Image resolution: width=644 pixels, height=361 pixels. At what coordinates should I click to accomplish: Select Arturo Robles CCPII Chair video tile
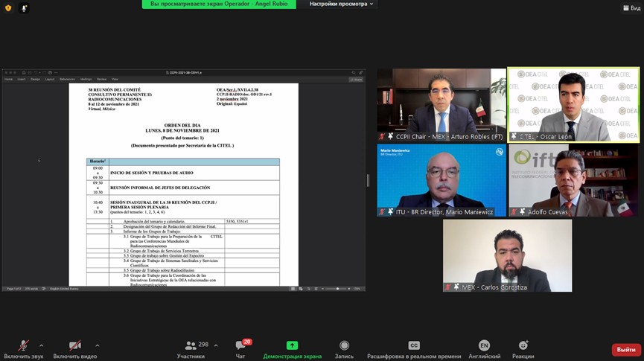[x=441, y=105]
